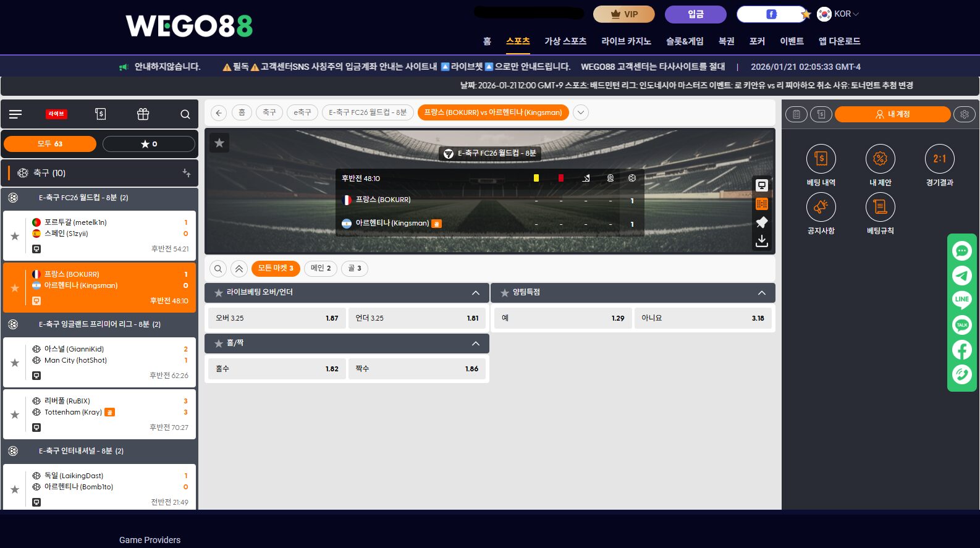This screenshot has height=548, width=980.
Task: Collapse the 홀/짝 market panel
Action: tap(476, 344)
